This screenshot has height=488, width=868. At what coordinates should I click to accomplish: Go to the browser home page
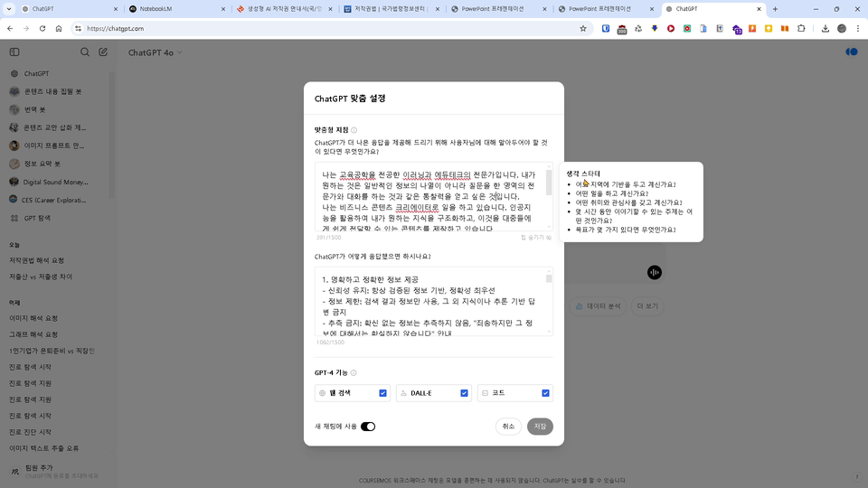59,29
